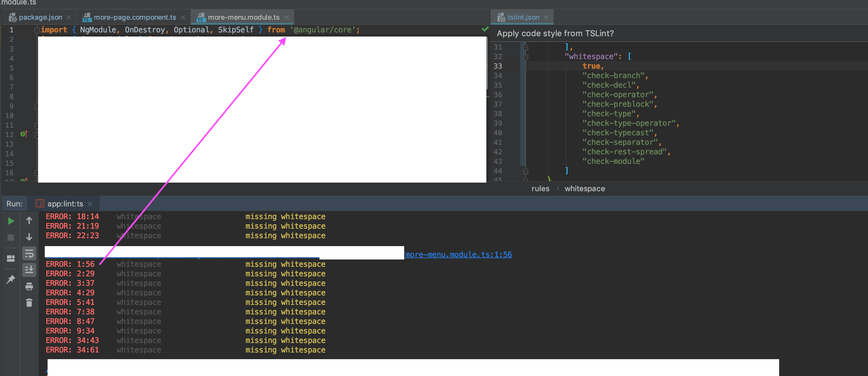Open the more-menu.module.ts:1:56 error link
Image resolution: width=868 pixels, height=376 pixels.
point(457,254)
